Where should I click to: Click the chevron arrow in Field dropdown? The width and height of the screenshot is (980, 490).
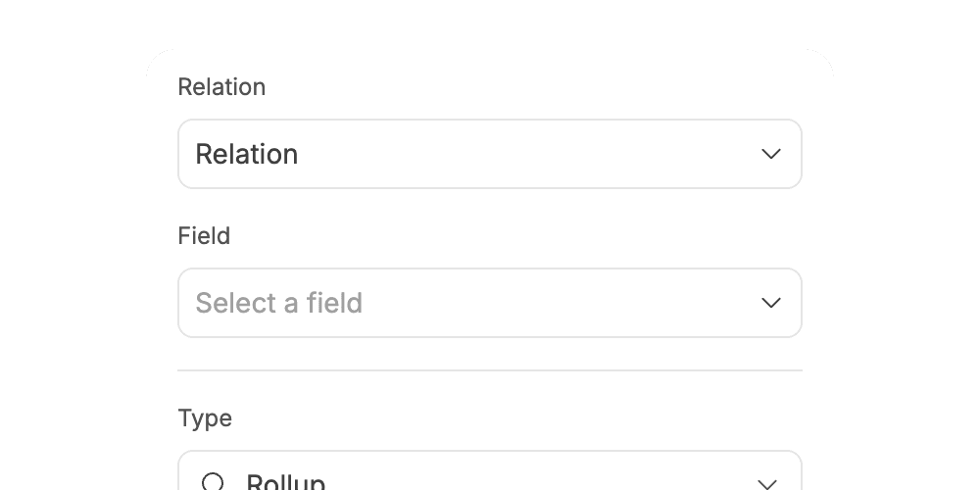pos(771,303)
